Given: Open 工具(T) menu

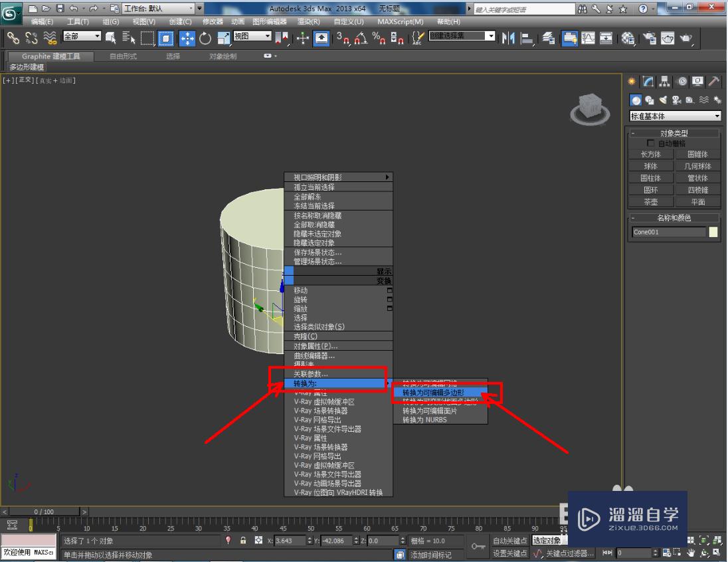Looking at the screenshot, I should [x=78, y=22].
